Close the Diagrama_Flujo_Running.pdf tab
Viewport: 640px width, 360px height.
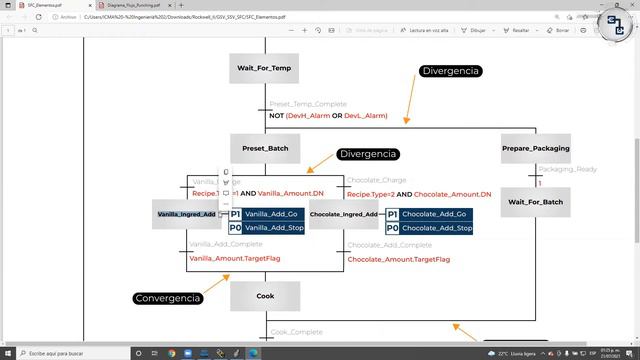tap(170, 6)
